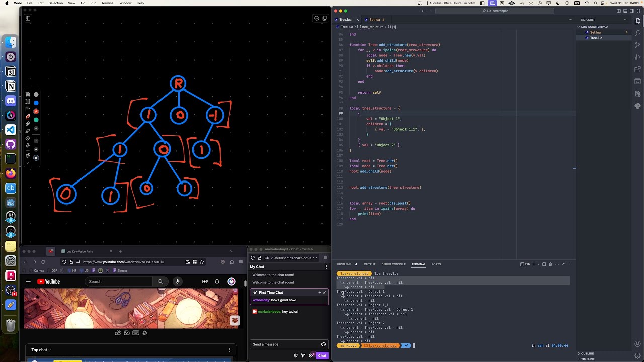Collapse the LUA-SCRATCHPAD folder
The image size is (644, 362).
click(594, 27)
